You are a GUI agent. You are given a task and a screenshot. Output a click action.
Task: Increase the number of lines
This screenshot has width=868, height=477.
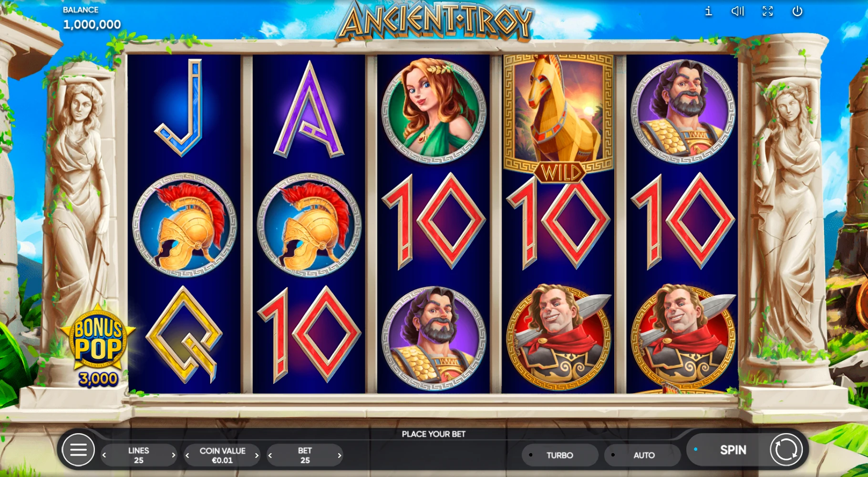[173, 456]
